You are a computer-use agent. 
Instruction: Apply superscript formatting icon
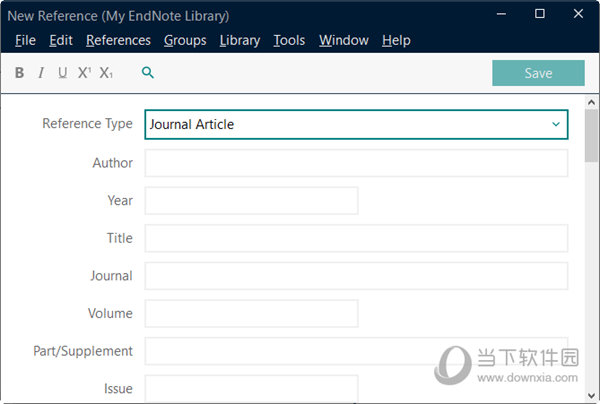pos(84,73)
